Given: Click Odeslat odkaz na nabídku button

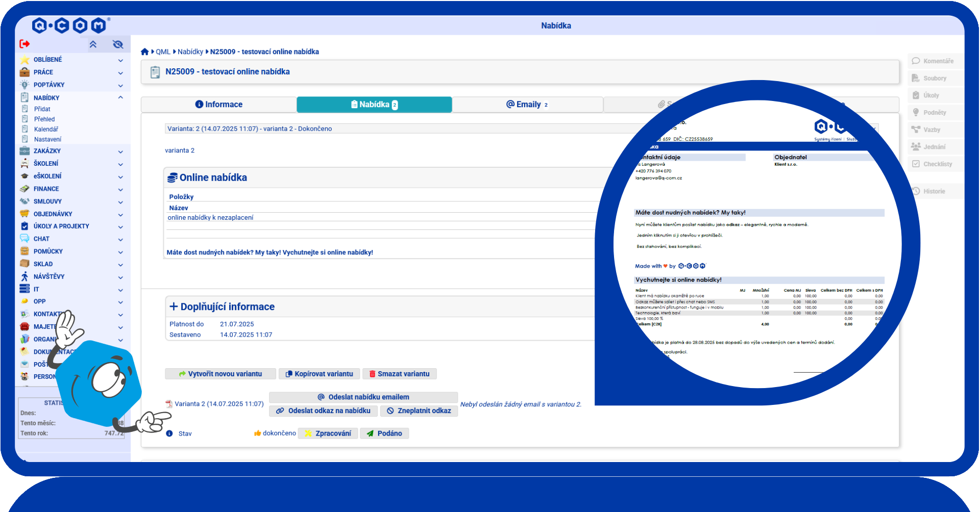Looking at the screenshot, I should (x=324, y=411).
